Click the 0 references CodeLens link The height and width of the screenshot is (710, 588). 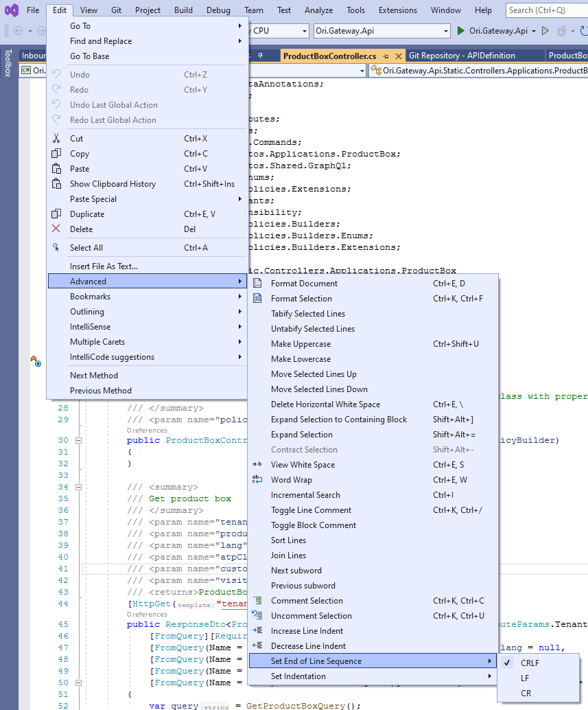[x=146, y=431]
